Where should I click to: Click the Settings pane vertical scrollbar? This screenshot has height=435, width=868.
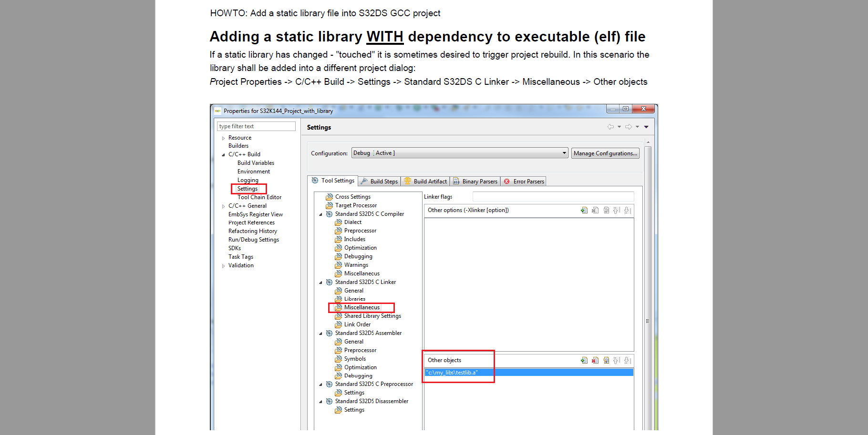coord(648,286)
